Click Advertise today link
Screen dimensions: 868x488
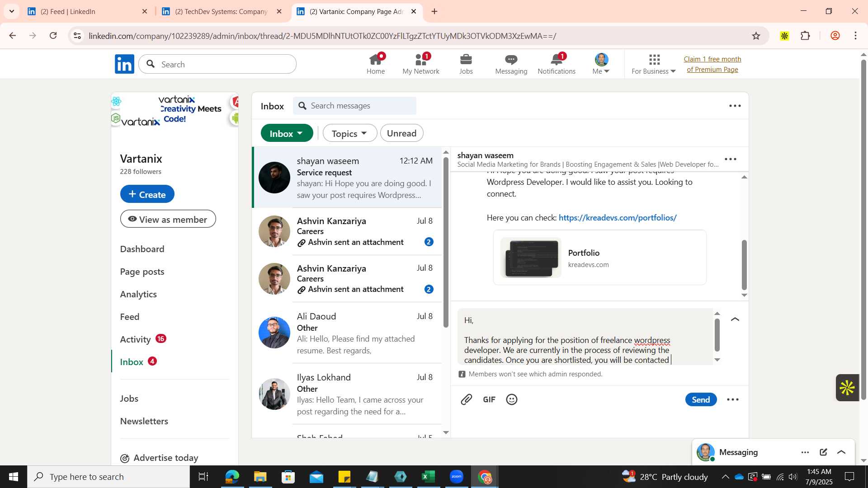[x=159, y=458]
